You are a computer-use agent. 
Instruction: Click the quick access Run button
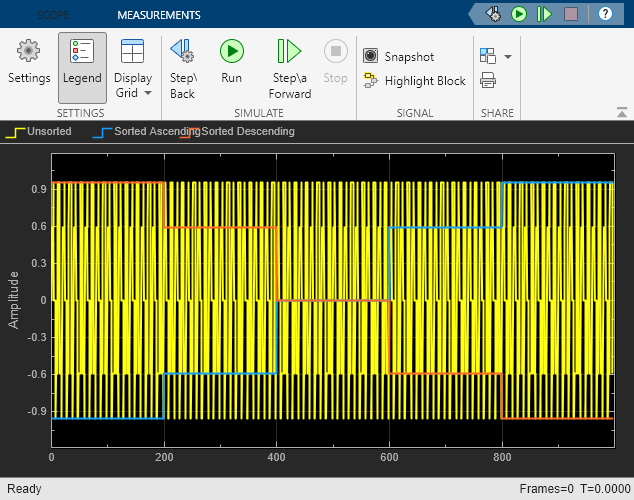[x=519, y=14]
